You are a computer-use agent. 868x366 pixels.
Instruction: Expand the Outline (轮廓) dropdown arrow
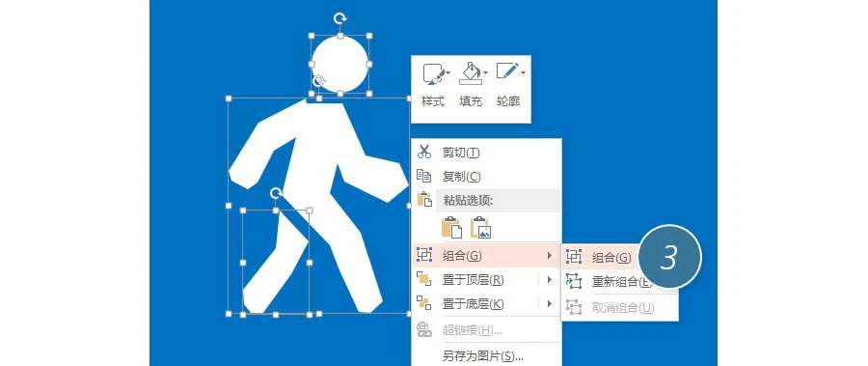tap(523, 72)
